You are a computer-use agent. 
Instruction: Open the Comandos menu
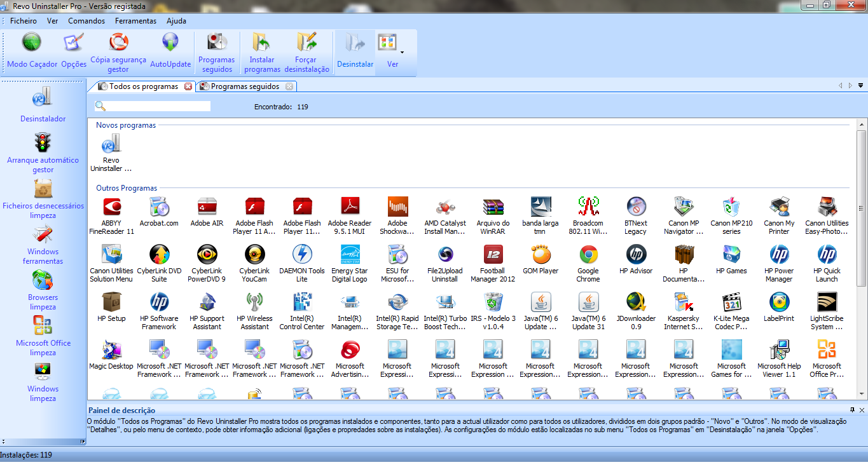tap(86, 21)
